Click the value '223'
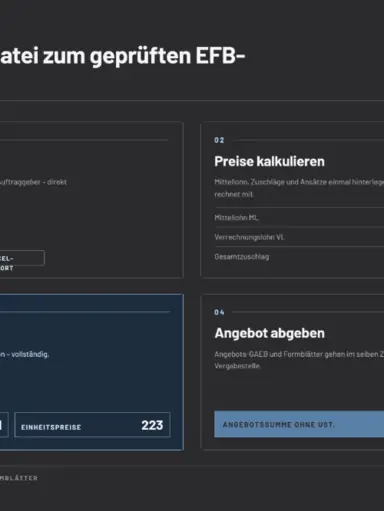Screen dimensions: 384x511 152,425
